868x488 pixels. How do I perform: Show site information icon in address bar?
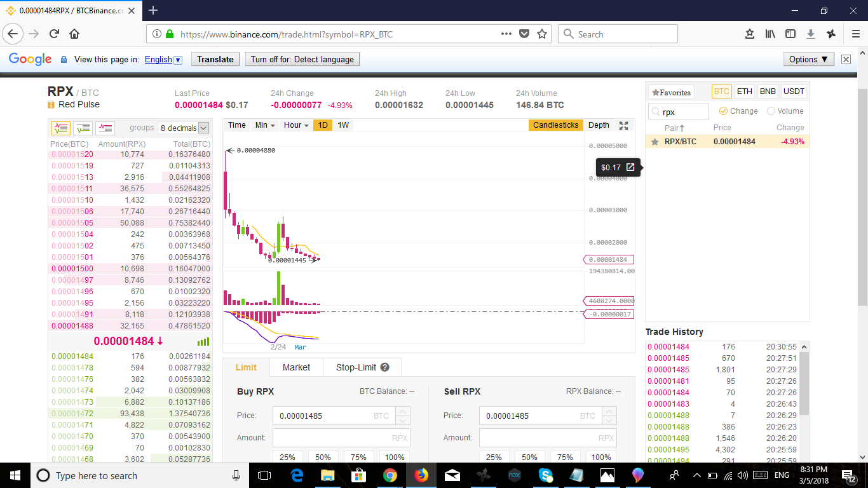[157, 34]
